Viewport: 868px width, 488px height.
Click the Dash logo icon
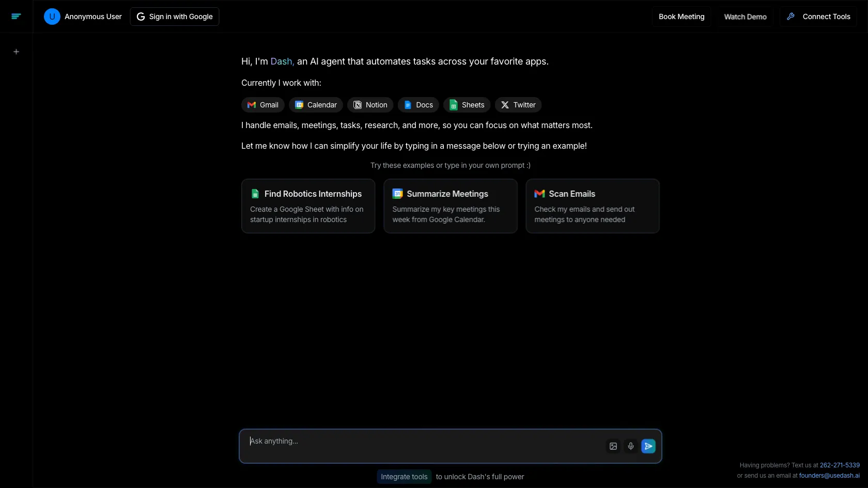point(16,17)
